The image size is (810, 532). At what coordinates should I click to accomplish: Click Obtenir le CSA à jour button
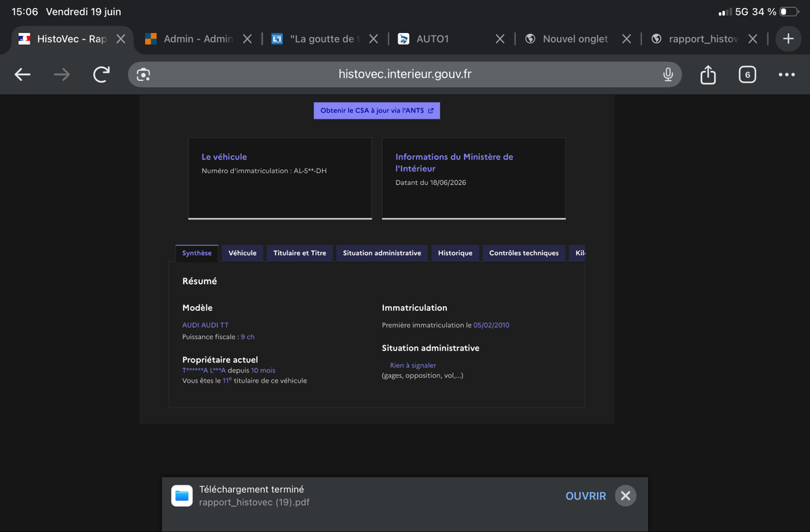pos(377,111)
